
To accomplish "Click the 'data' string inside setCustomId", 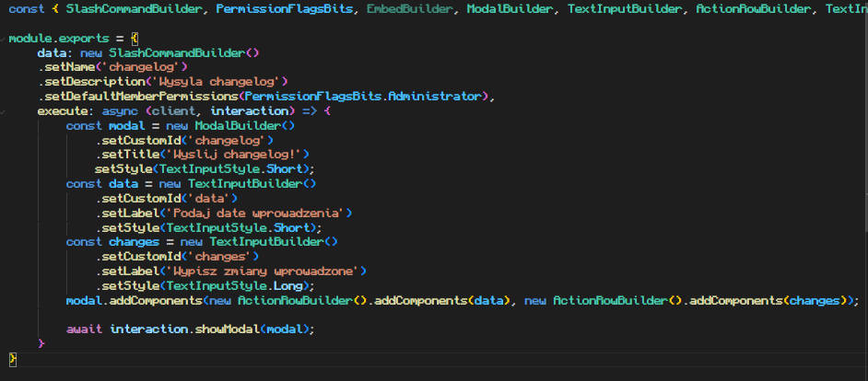I will pyautogui.click(x=210, y=198).
